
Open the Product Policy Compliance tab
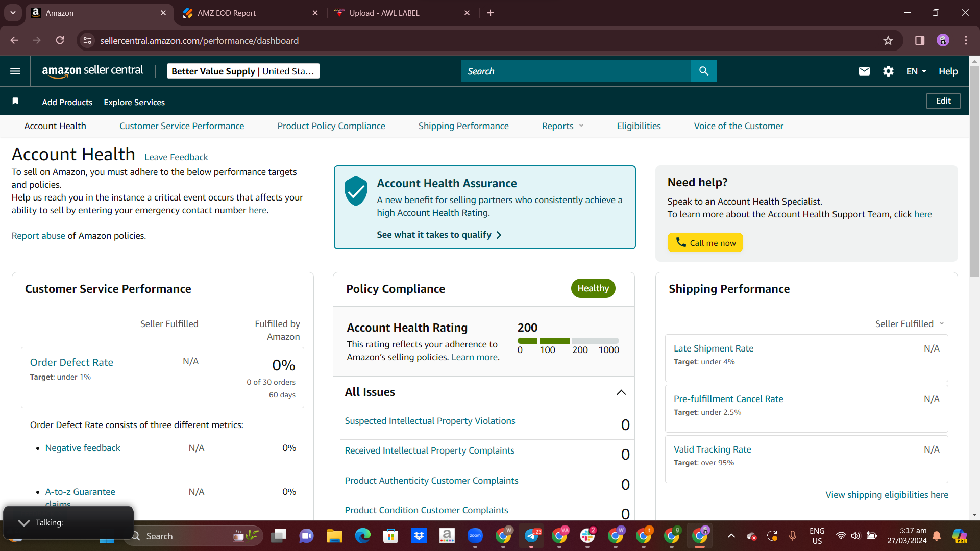(331, 126)
